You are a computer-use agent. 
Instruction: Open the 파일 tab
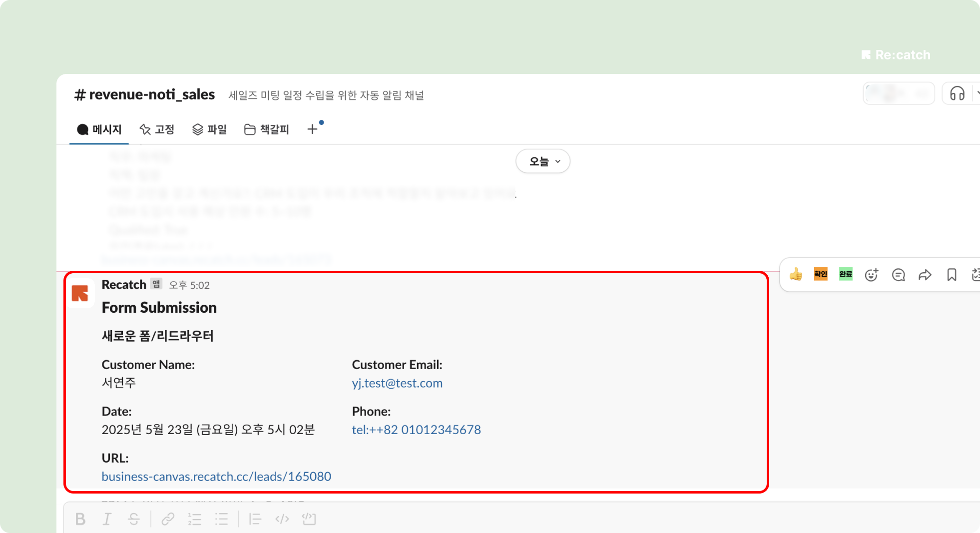(210, 129)
